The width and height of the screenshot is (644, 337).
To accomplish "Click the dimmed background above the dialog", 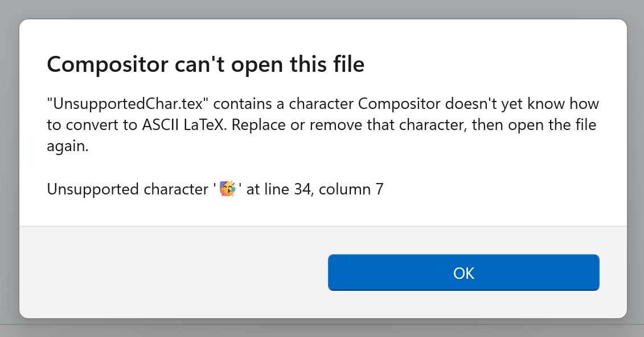I will pos(322,9).
